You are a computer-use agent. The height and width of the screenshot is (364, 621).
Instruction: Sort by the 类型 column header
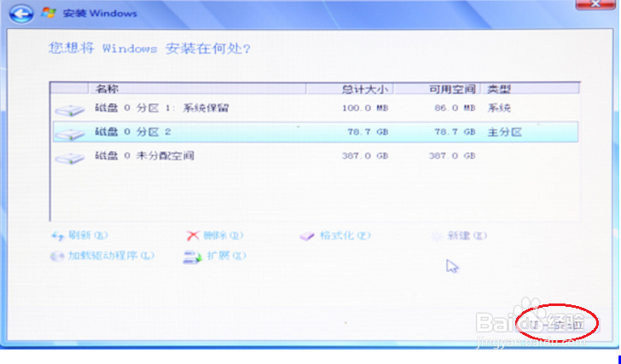tap(531, 89)
